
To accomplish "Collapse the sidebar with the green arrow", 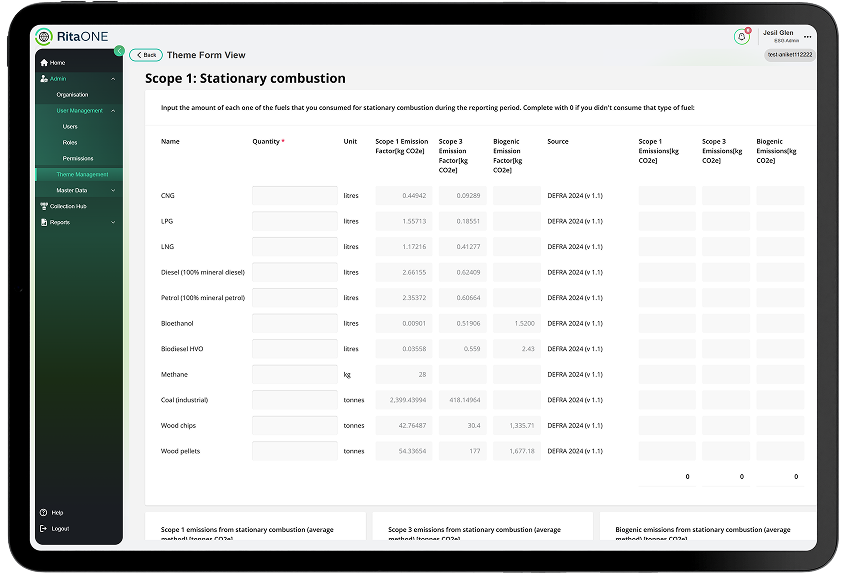I will click(x=119, y=51).
